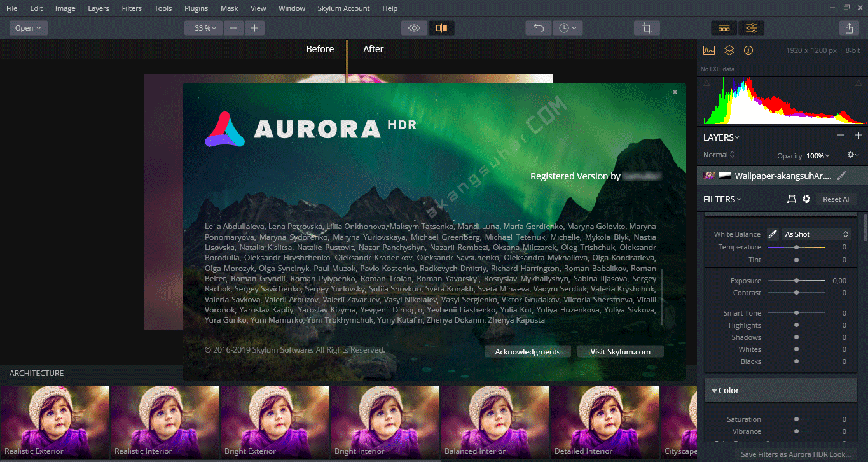
Task: Open As Shot white balance dropdown
Action: [x=816, y=234]
